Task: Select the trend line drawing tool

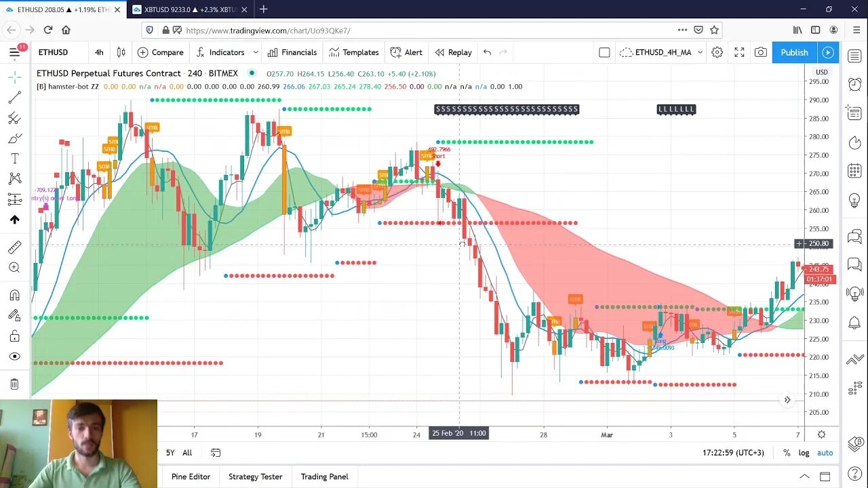Action: tap(14, 98)
